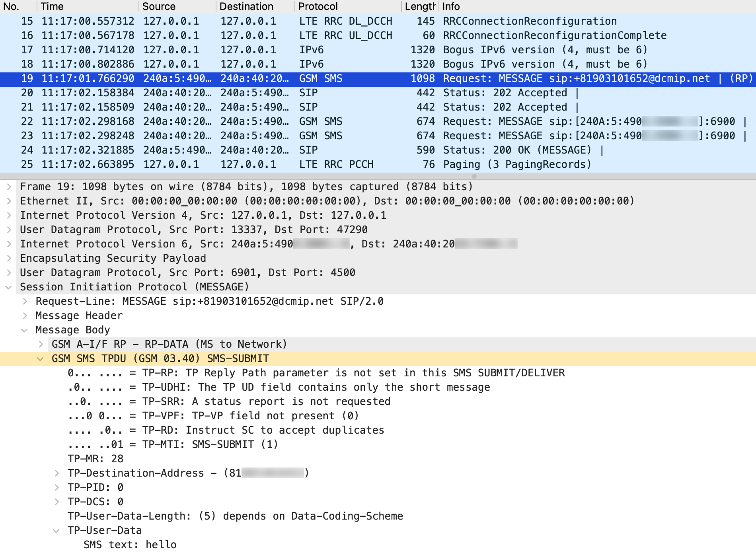Expand the Encapsulating Security Payload node
The height and width of the screenshot is (553, 756).
(9, 258)
